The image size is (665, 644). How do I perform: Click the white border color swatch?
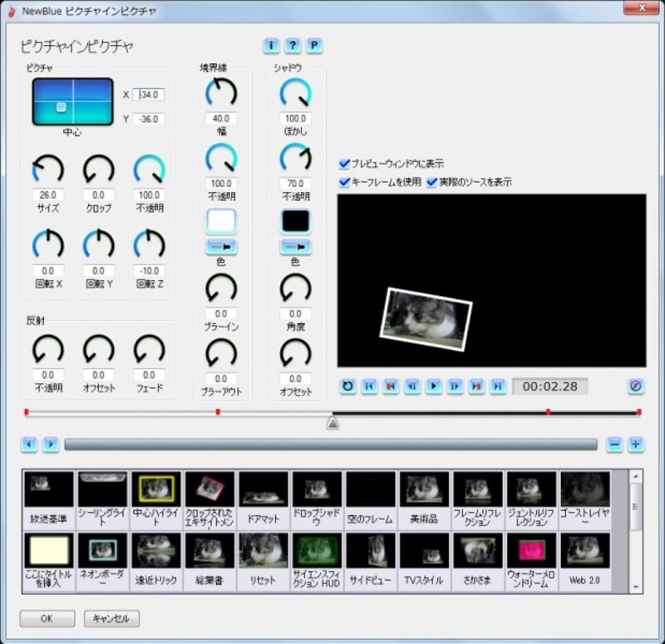pyautogui.click(x=221, y=221)
